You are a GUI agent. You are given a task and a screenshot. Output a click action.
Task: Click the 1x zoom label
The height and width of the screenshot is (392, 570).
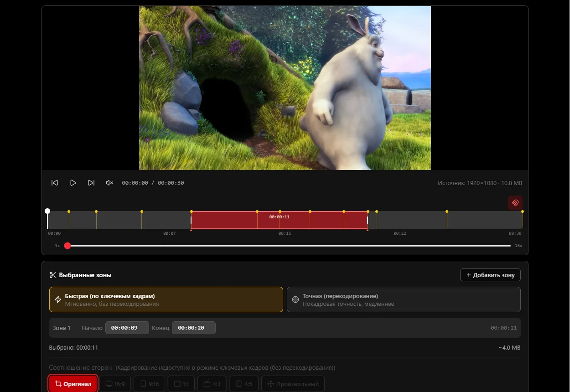point(57,246)
